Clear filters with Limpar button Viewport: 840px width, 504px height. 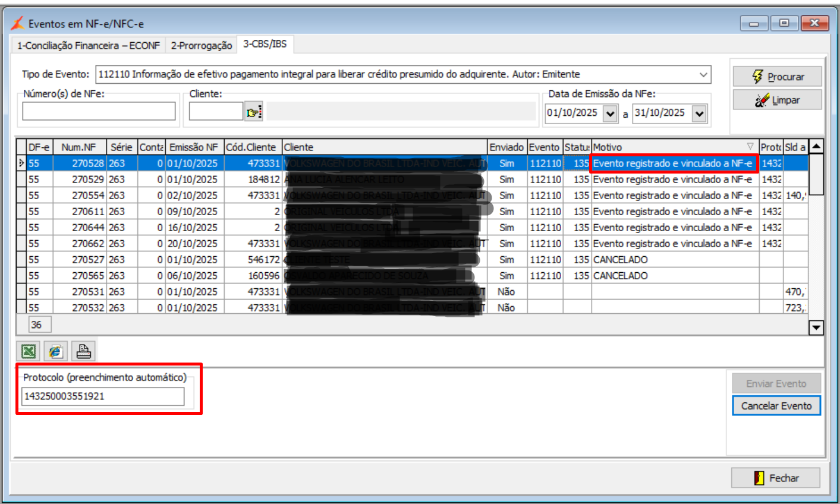[777, 100]
